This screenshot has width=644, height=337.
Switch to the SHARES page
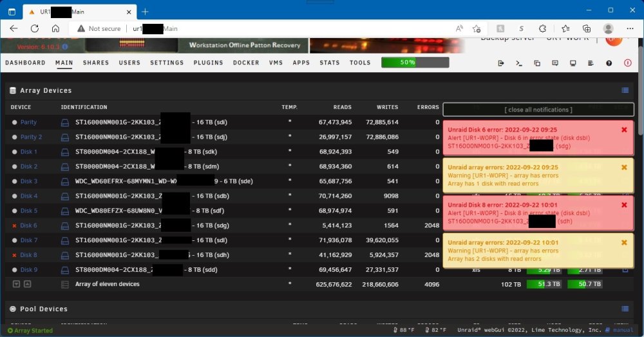click(x=96, y=63)
